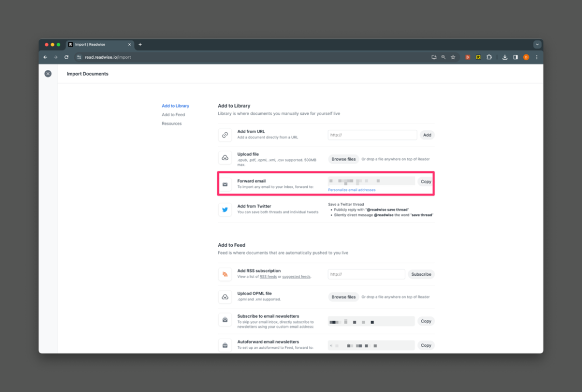
Task: Click Browse files for Upload OPML file
Action: (x=344, y=297)
